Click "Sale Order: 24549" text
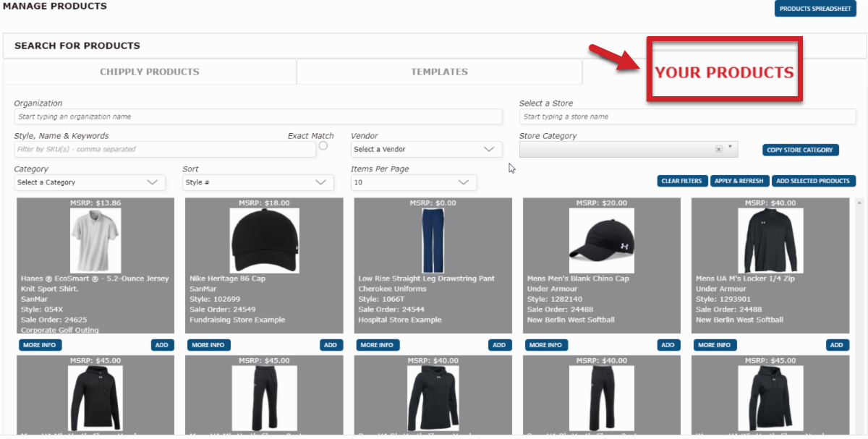868x439 pixels. 223,310
